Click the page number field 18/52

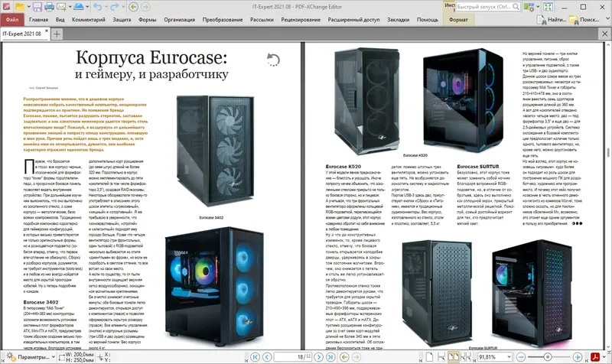[292, 357]
